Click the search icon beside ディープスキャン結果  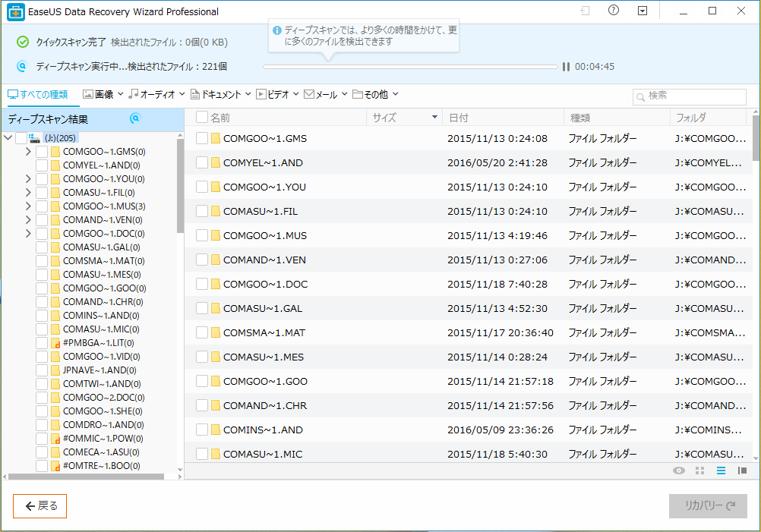(x=135, y=118)
